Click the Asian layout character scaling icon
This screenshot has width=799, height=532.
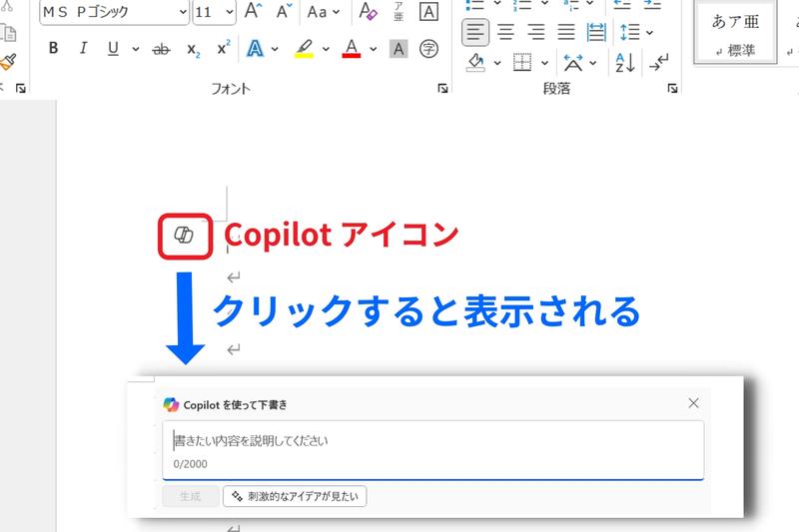(x=572, y=63)
